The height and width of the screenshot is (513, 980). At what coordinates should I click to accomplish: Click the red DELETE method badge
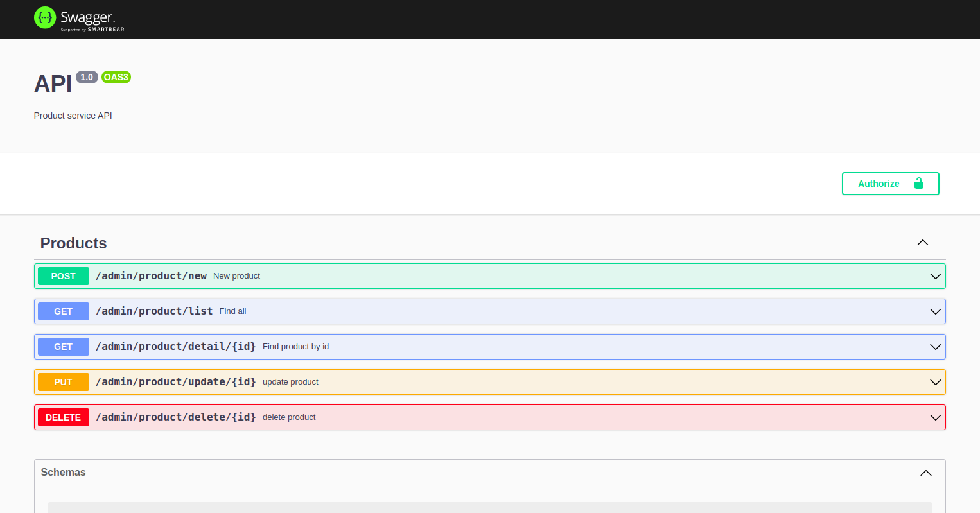[64, 417]
